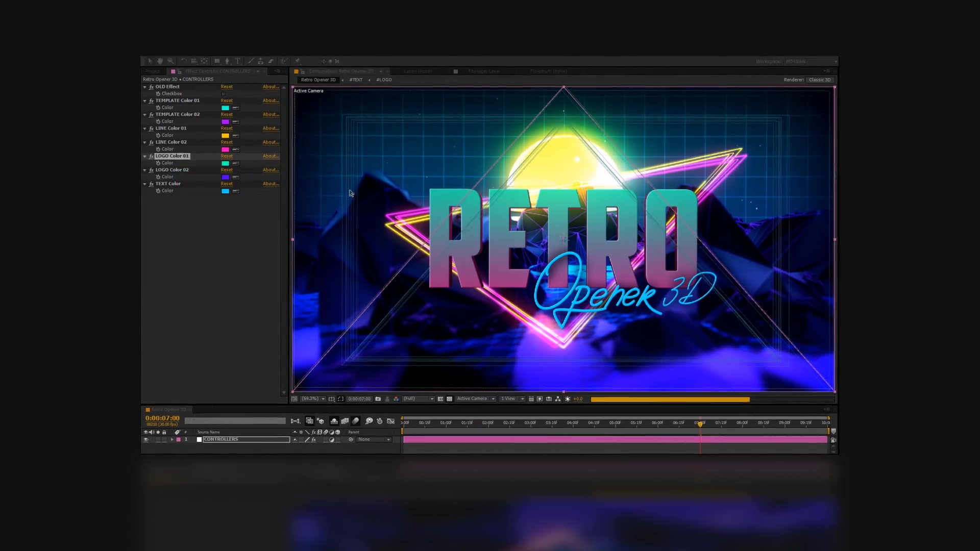Open the 1 View layout dropdown
Viewport: 980px width, 551px height.
click(x=512, y=399)
